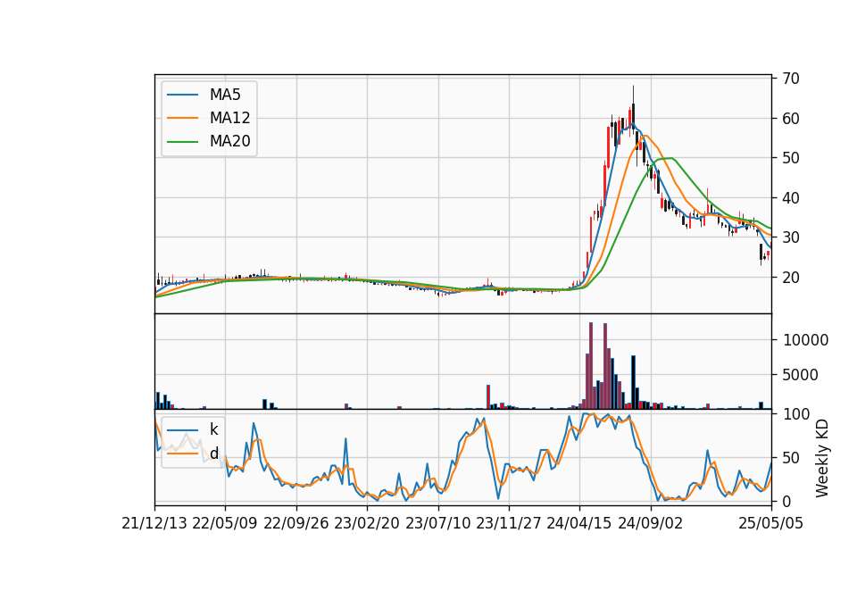Image resolution: width=857 pixels, height=616 pixels.
Task: Click the 22/09/26 date tick label
Action: pos(296,523)
